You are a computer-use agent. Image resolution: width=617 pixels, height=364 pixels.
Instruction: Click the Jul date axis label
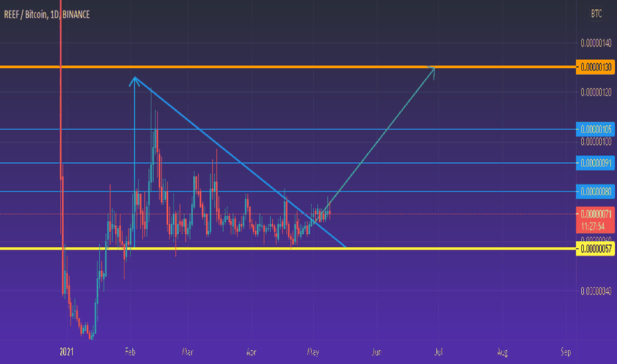[x=438, y=352]
